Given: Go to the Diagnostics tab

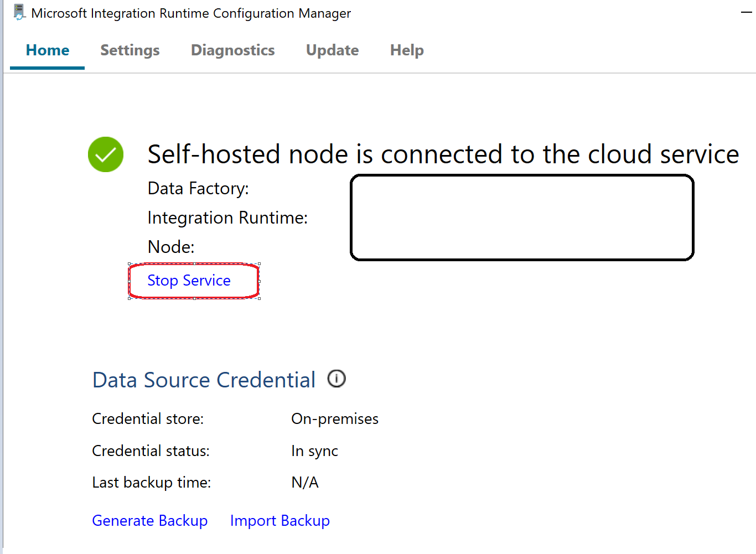Looking at the screenshot, I should 232,50.
